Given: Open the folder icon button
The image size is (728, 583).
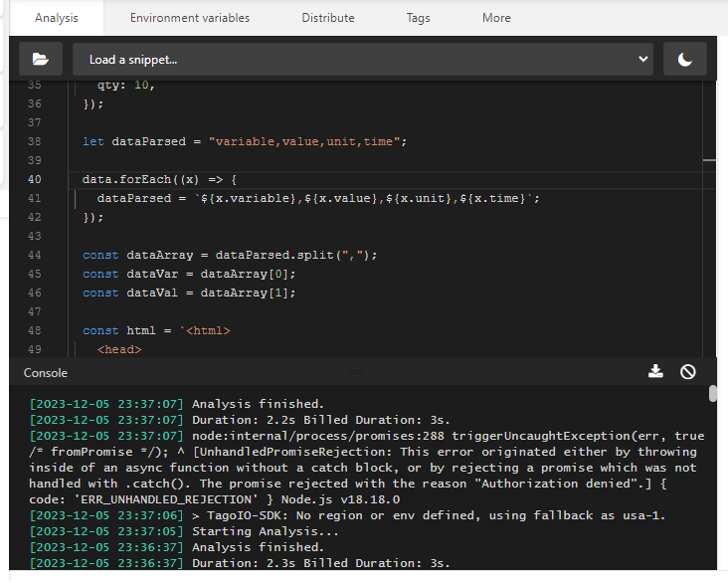Looking at the screenshot, I should tap(41, 59).
